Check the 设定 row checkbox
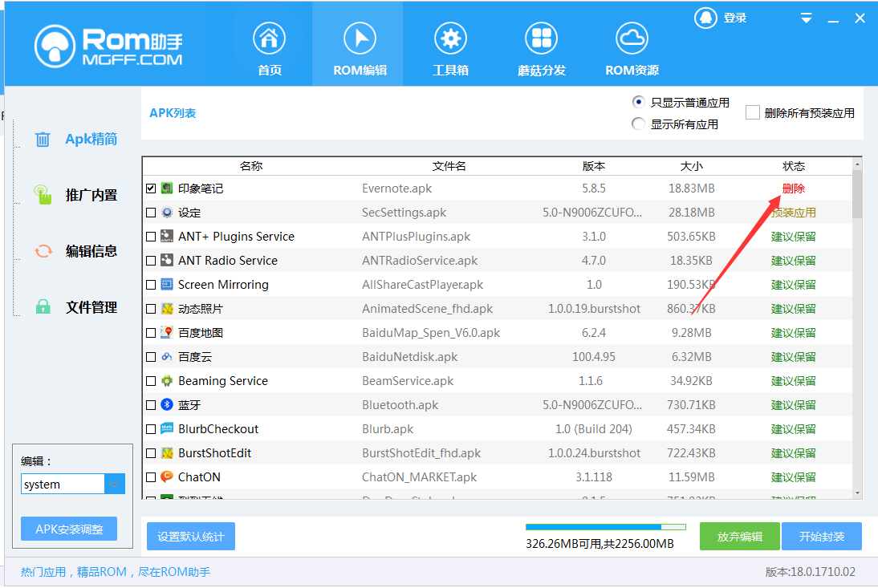The height and width of the screenshot is (588, 878). pyautogui.click(x=151, y=213)
